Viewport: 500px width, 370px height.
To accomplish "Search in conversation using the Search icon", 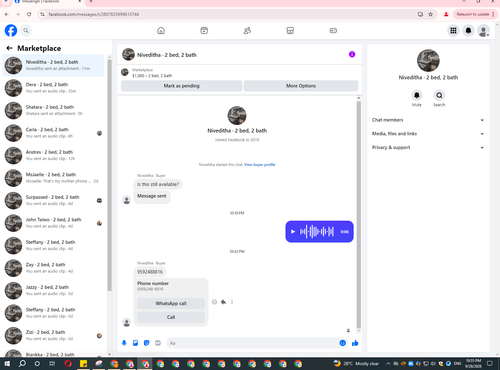I will click(x=439, y=95).
